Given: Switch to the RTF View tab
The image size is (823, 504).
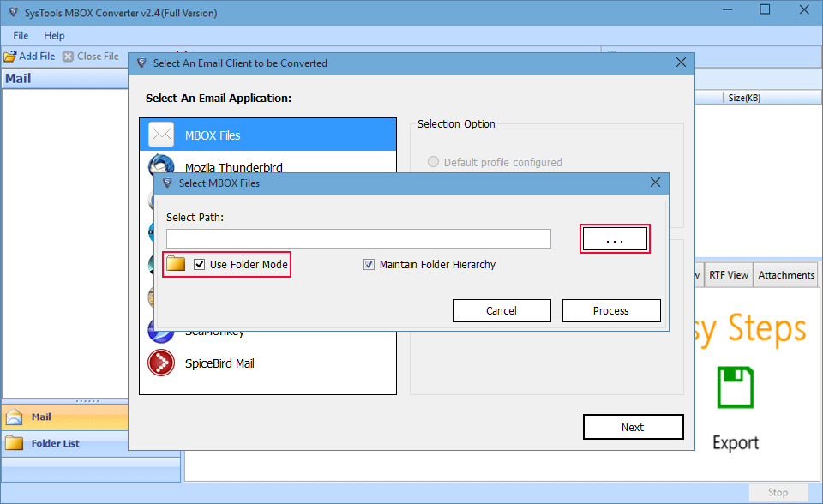Looking at the screenshot, I should [728, 275].
